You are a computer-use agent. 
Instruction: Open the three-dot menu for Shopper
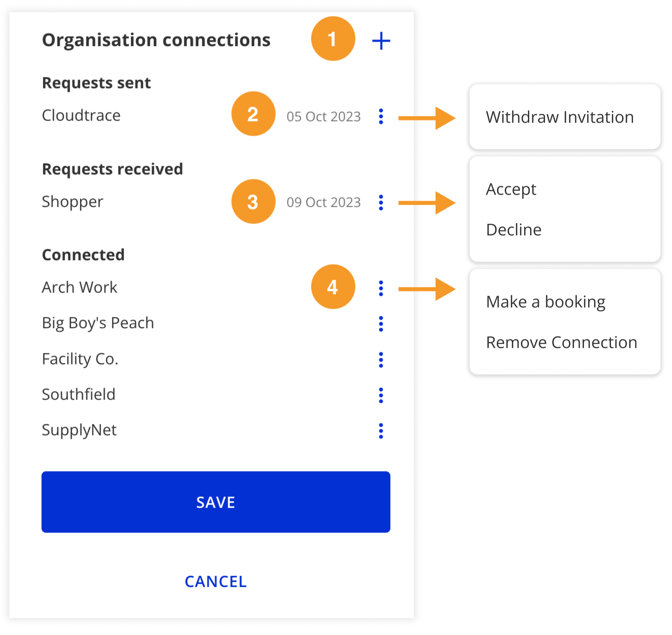381,202
